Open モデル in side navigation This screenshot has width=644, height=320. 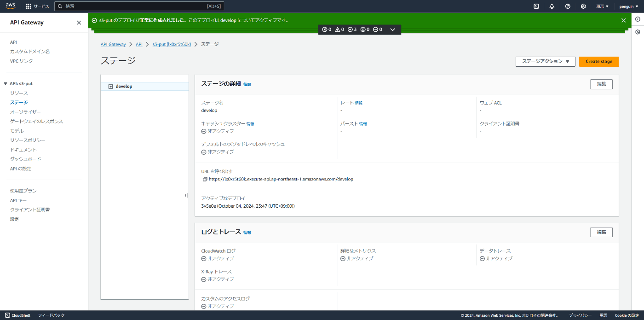pos(17,131)
